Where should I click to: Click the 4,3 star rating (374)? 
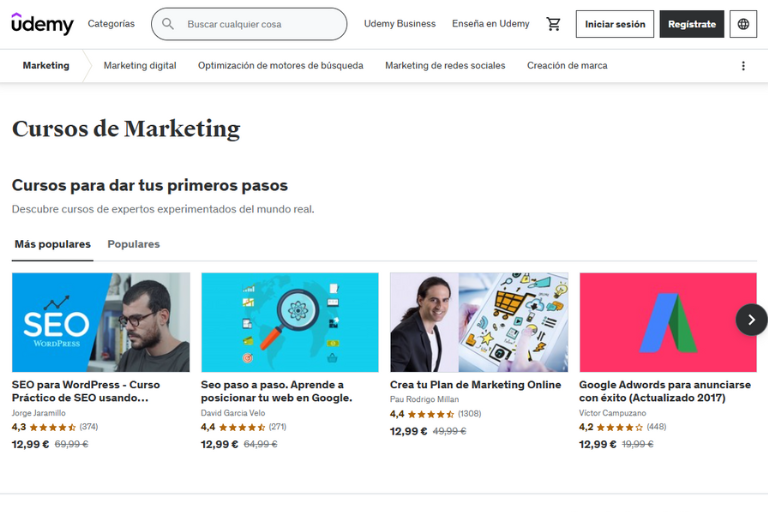click(x=55, y=427)
